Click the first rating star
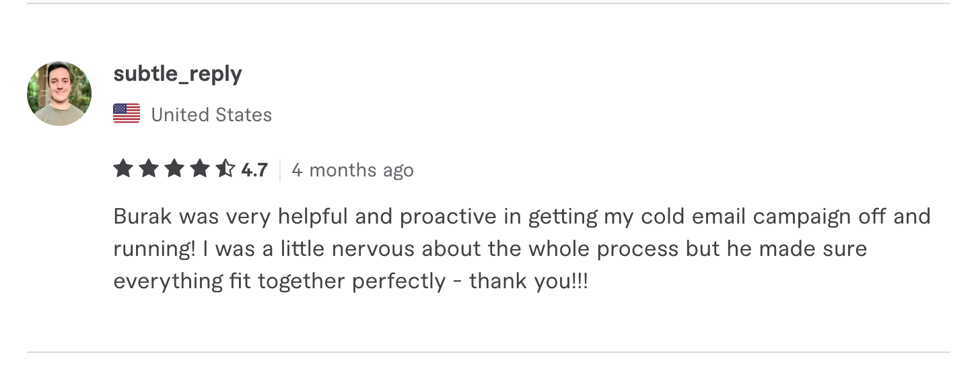Image resolution: width=980 pixels, height=365 pixels. point(123,169)
